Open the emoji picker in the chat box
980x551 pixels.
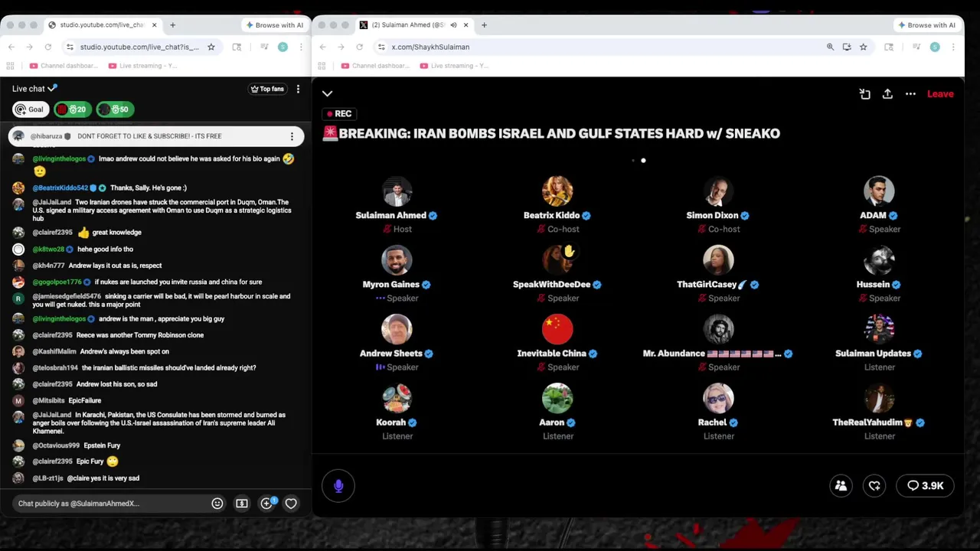[217, 504]
